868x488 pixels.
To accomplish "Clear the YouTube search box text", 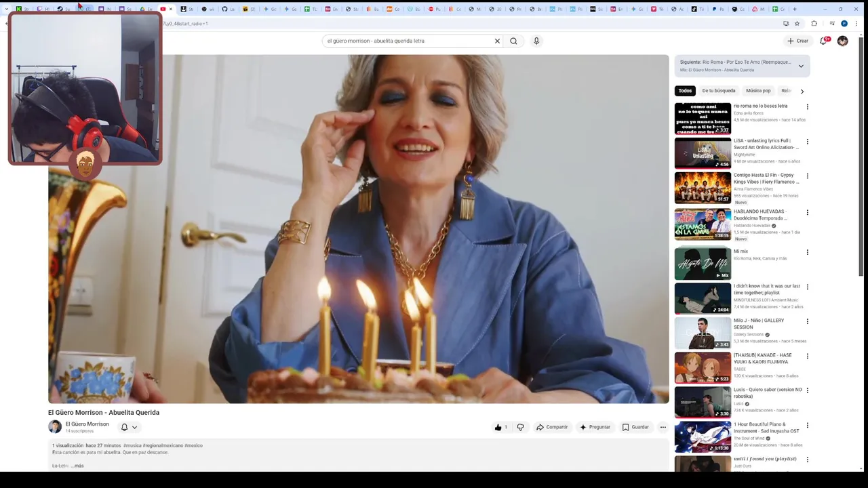I will tap(497, 41).
